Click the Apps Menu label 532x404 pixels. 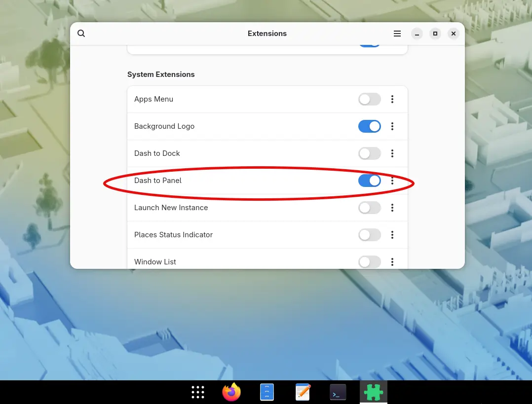153,99
